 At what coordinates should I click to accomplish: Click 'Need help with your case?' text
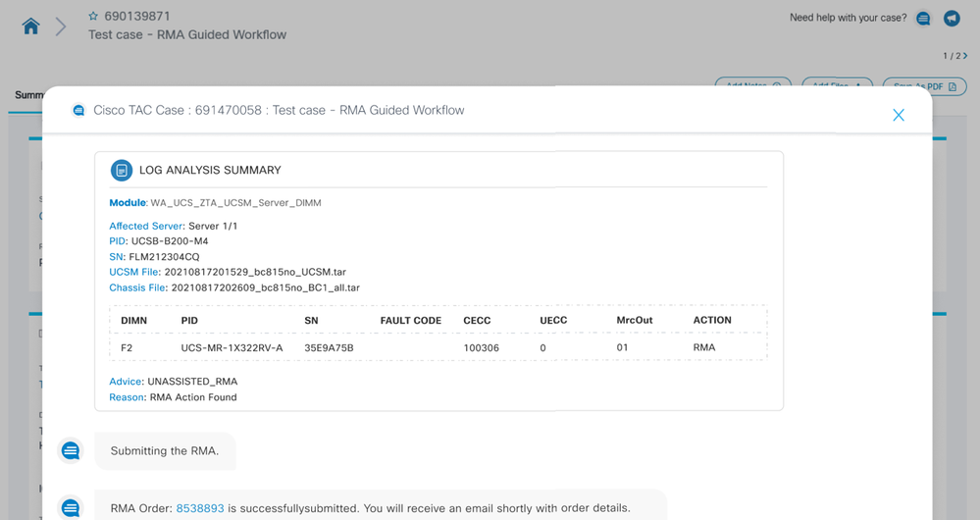pos(849,18)
